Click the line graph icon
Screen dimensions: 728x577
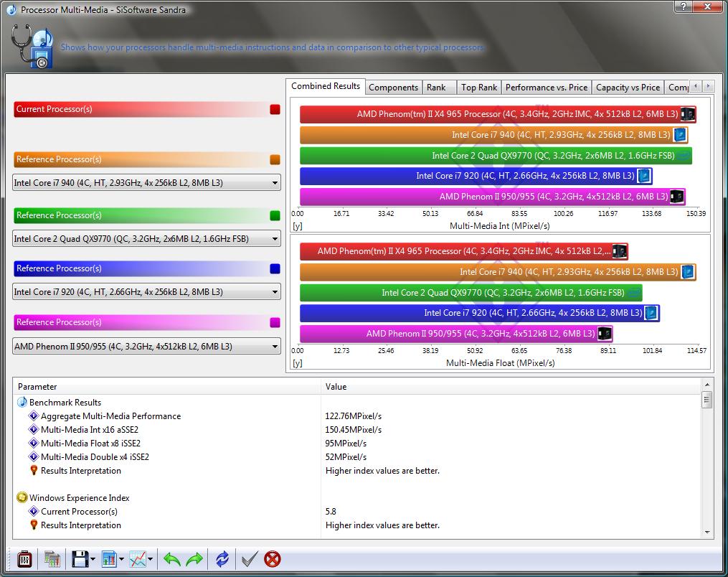(x=138, y=559)
